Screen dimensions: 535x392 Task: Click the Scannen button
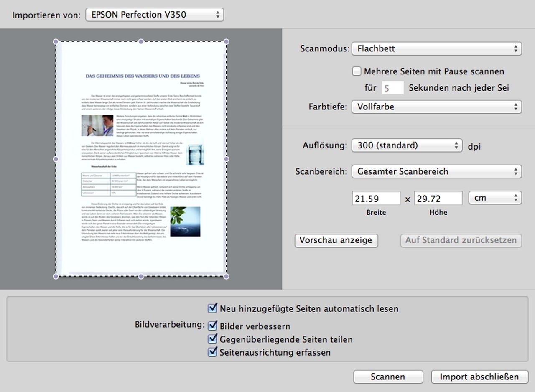click(388, 377)
